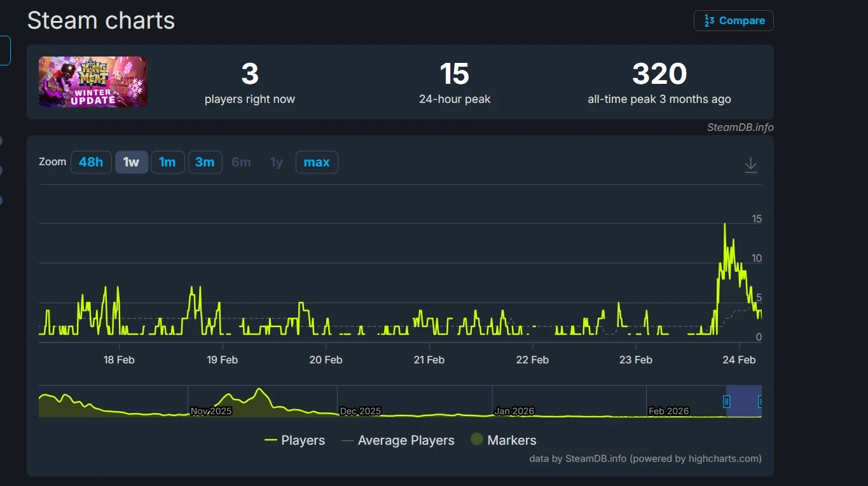Image resolution: width=868 pixels, height=486 pixels.
Task: Click the greyed-out 1y zoom option
Action: click(x=276, y=162)
